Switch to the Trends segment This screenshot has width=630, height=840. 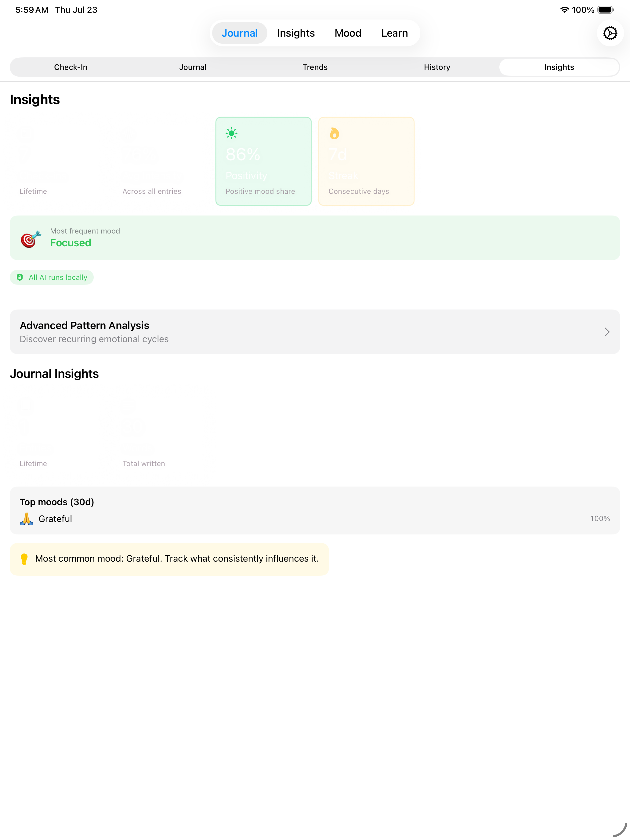coord(315,67)
